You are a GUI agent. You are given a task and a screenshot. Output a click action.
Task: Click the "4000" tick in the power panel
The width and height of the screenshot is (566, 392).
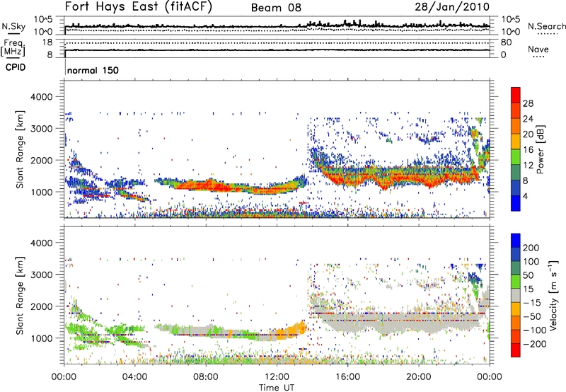click(x=41, y=97)
